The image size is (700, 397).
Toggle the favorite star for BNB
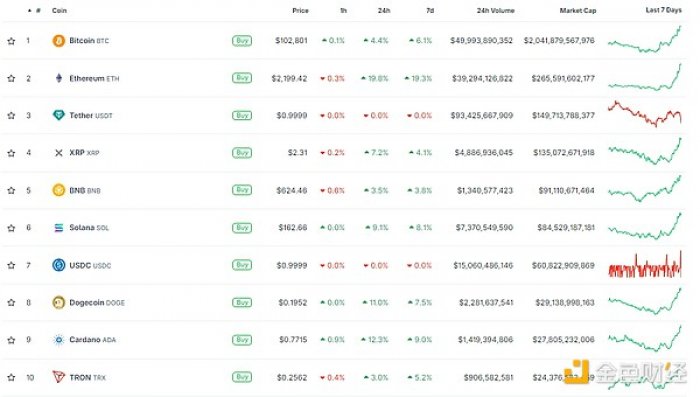(x=11, y=190)
